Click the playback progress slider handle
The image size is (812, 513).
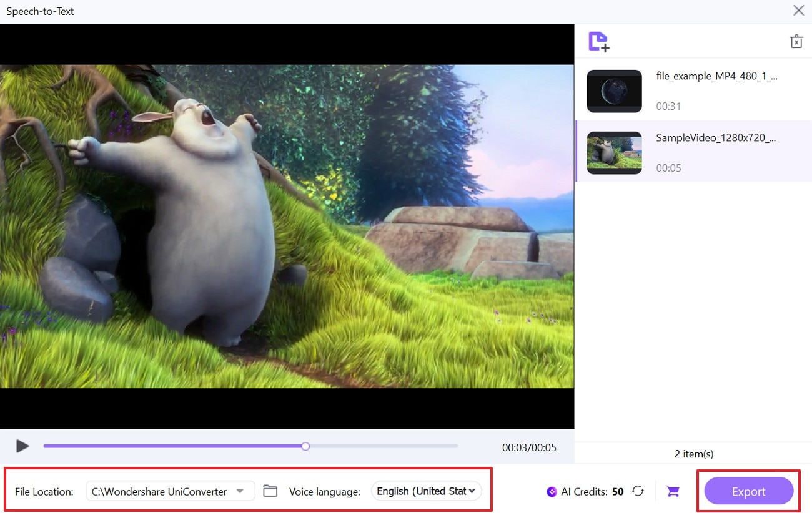pyautogui.click(x=305, y=446)
